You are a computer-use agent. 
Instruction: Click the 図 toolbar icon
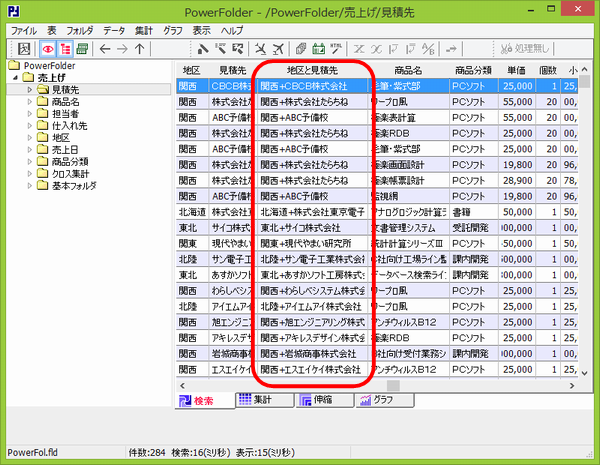click(24, 49)
